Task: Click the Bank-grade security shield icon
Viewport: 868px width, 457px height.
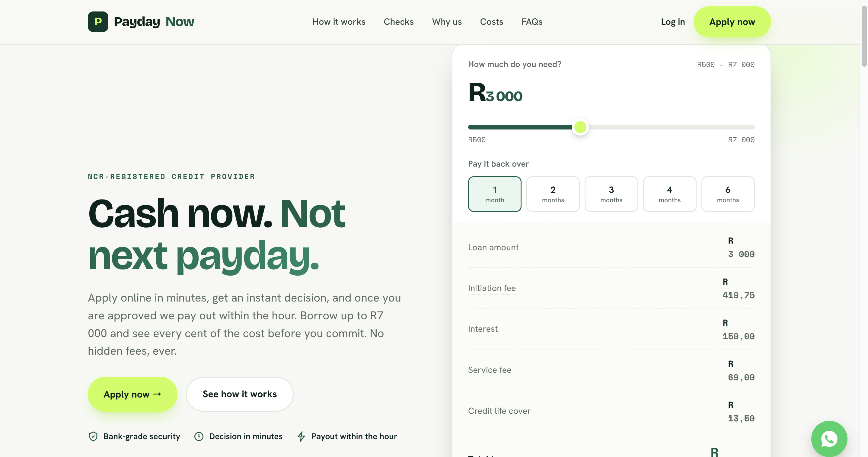Action: [93, 436]
